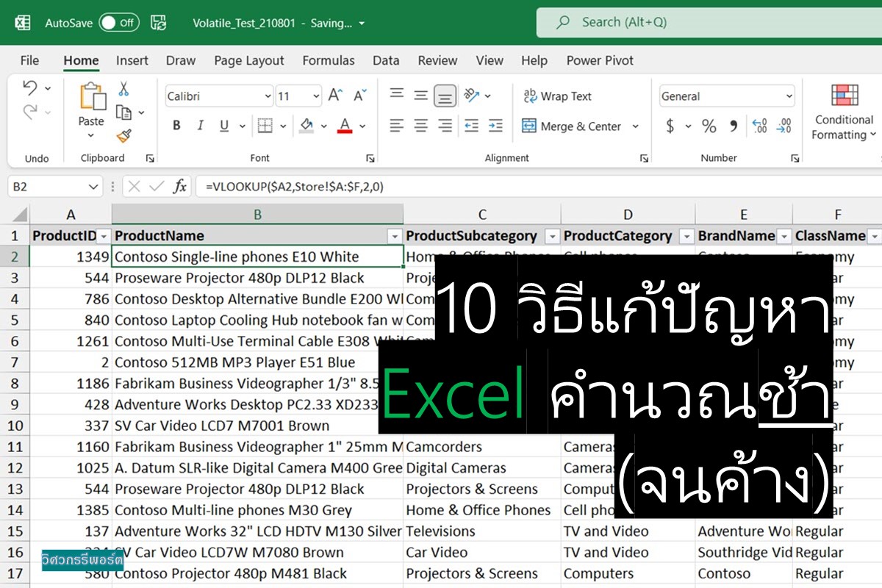Screen dimensions: 882x588
Task: Click the Merge & Center button
Action: point(572,126)
